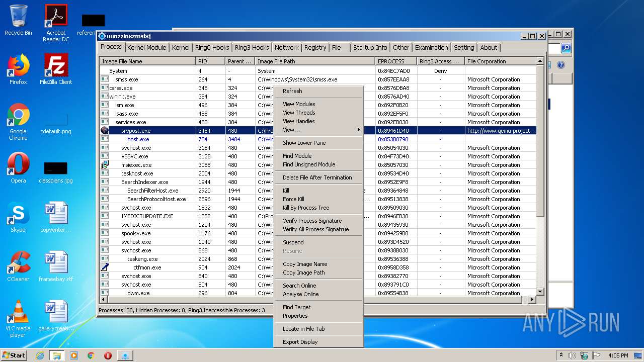Screen dimensions: 644x362
Task: Select taskeng.exe process row
Action: 317,259
